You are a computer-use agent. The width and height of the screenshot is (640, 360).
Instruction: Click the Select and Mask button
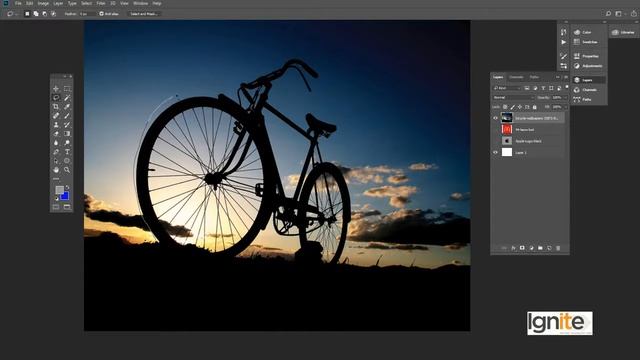click(144, 13)
